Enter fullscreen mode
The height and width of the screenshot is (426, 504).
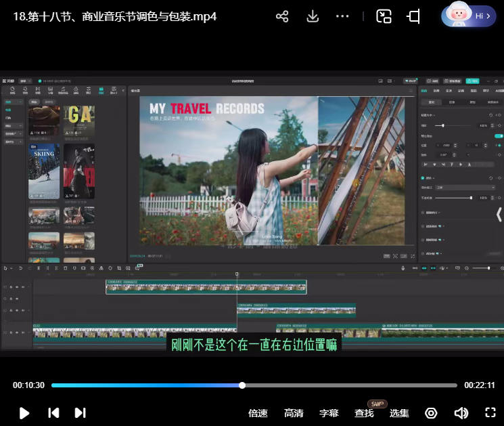[x=490, y=412]
